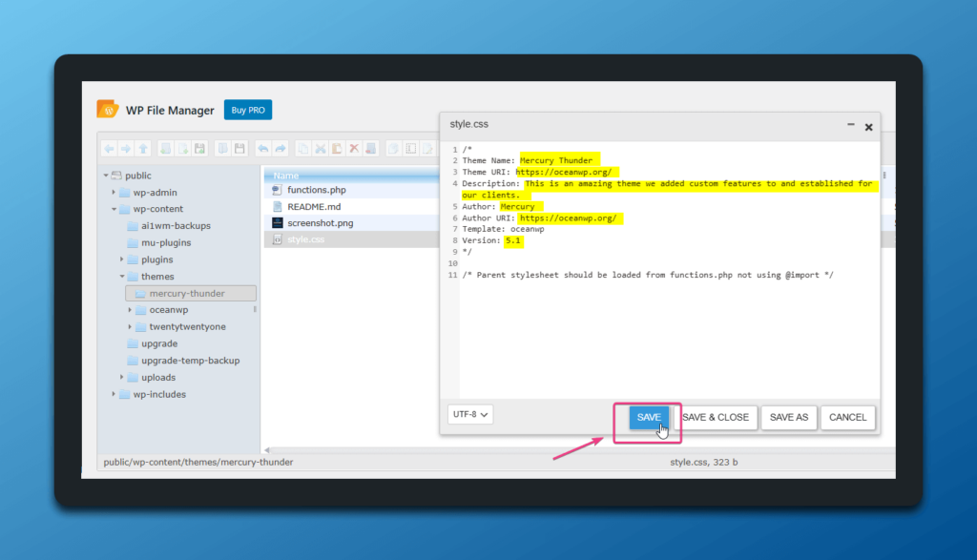Click the Buy PRO button

pyautogui.click(x=248, y=110)
